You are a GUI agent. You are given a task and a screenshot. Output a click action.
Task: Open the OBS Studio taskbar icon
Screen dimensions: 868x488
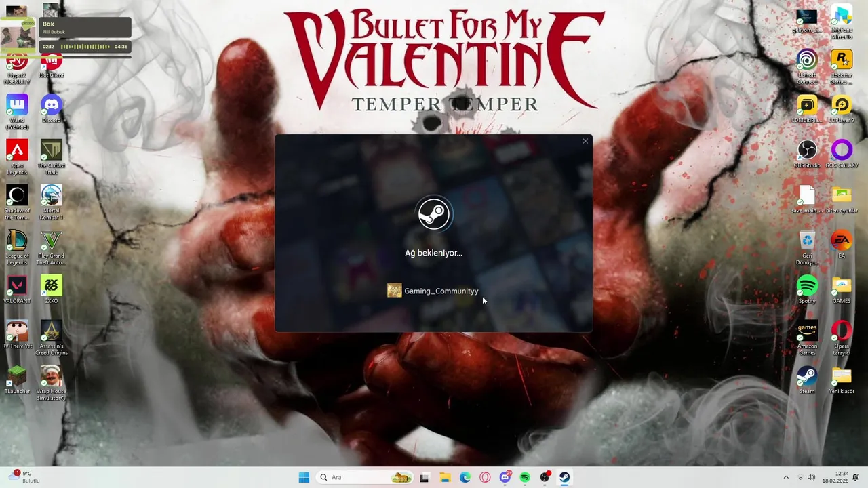click(545, 477)
